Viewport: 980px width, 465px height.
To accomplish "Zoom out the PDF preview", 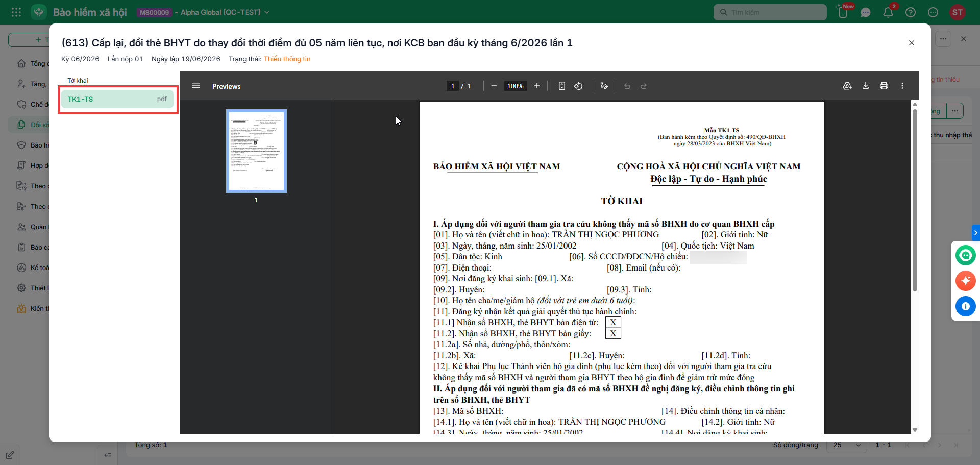I will pos(494,86).
